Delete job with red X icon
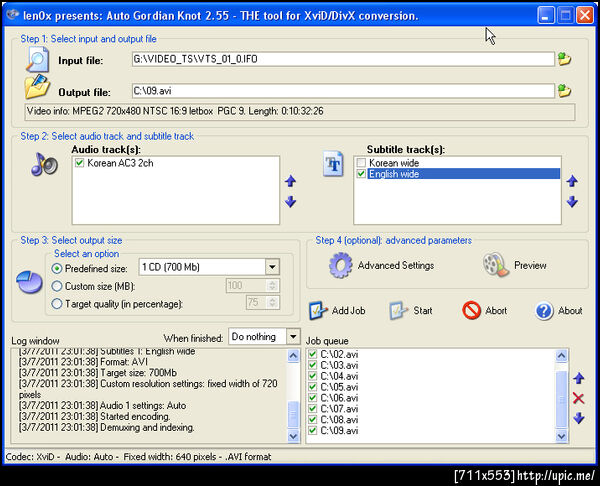 (x=579, y=398)
